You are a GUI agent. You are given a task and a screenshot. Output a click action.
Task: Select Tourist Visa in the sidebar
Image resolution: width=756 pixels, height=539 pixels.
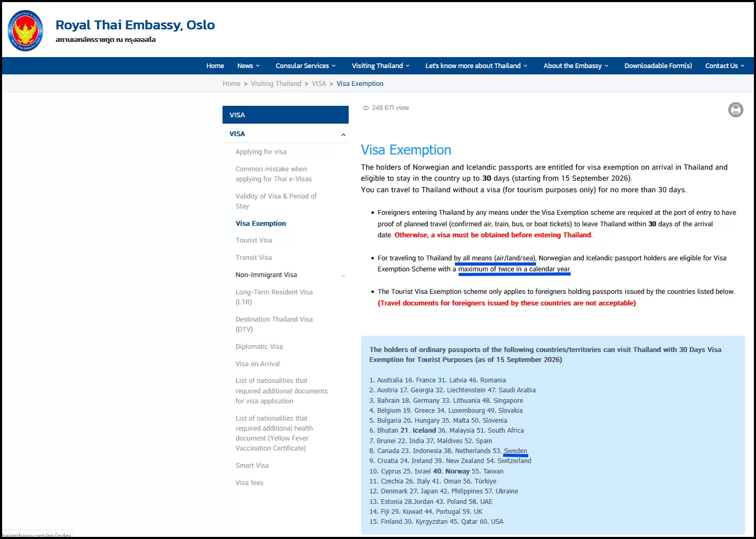tap(254, 240)
